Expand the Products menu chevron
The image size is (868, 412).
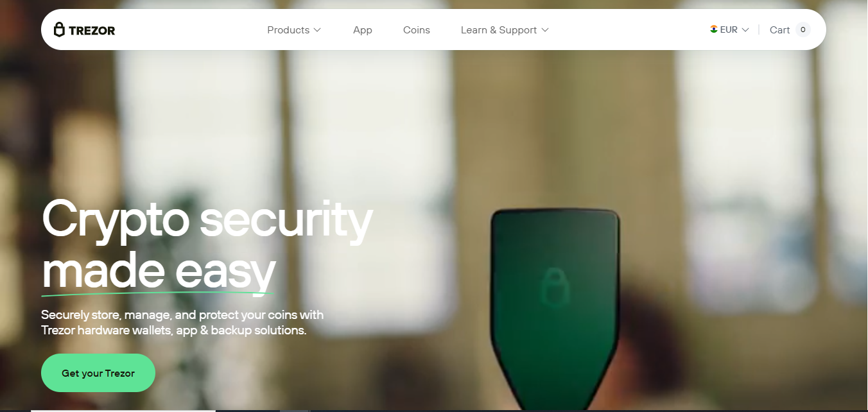click(x=317, y=30)
